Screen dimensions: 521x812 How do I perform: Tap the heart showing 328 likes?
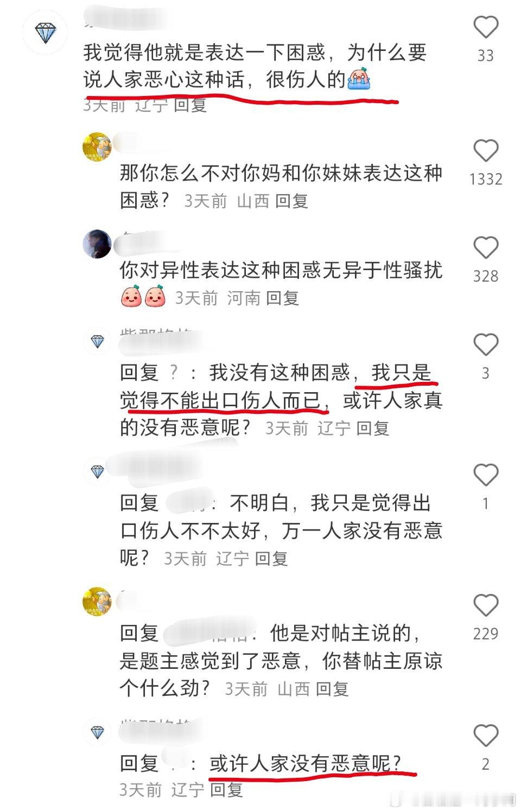point(486,248)
